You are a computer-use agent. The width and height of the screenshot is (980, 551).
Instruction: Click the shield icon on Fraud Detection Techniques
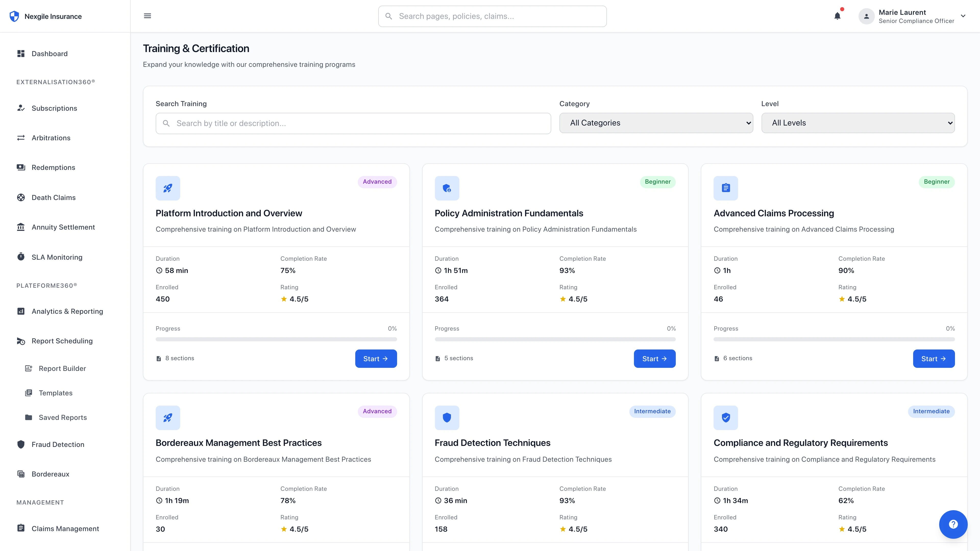(447, 418)
